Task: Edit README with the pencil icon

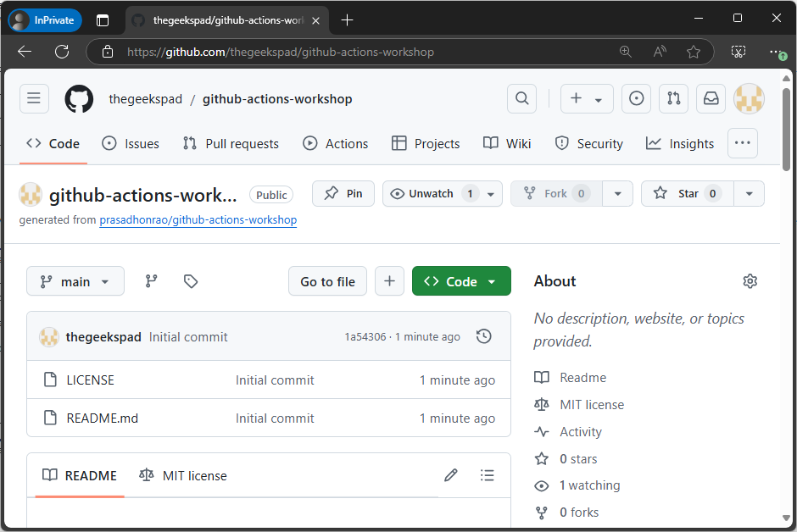Action: point(451,475)
